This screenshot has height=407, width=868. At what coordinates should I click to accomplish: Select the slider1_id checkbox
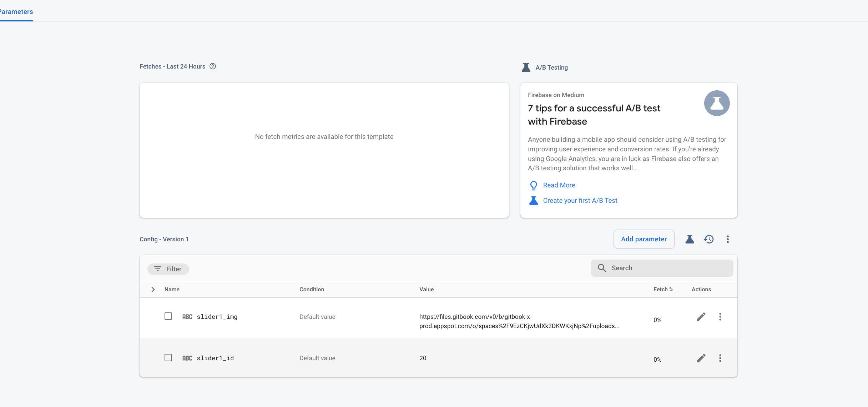point(168,358)
